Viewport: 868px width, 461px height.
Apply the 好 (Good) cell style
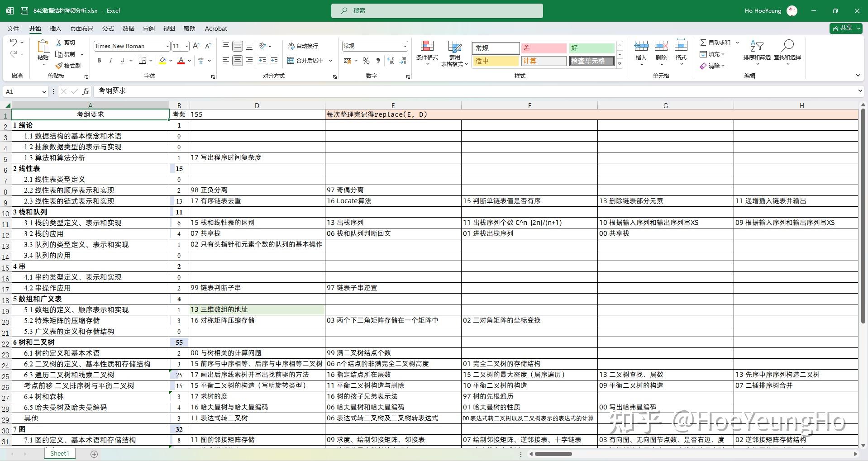[x=591, y=48]
